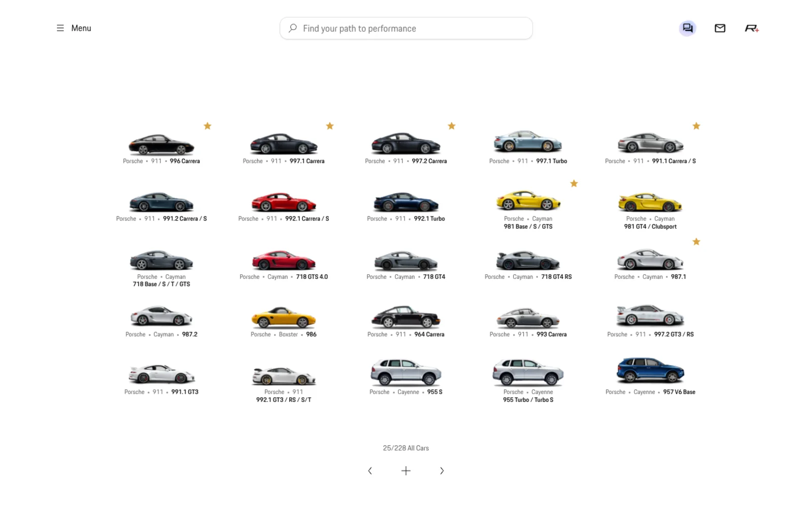
Task: Select the white 991.1 GT3 car image
Action: tap(161, 374)
